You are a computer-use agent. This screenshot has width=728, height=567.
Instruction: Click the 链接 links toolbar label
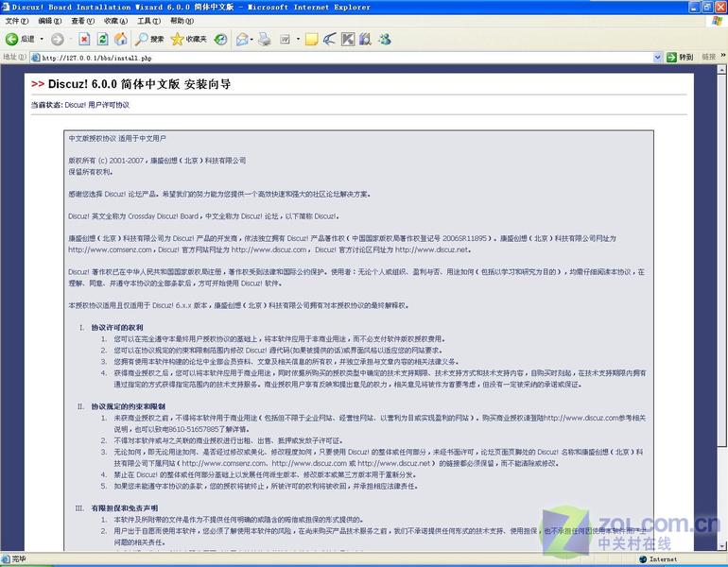point(708,57)
